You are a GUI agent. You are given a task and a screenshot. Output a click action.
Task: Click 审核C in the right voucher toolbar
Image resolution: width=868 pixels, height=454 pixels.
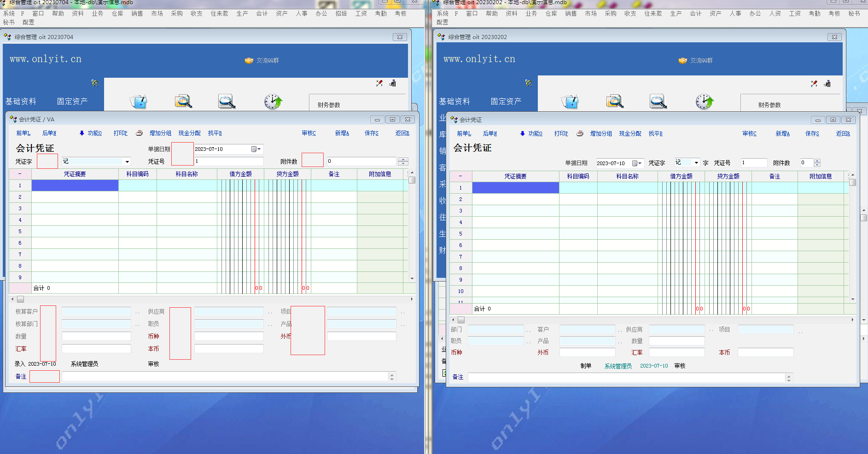coord(749,134)
